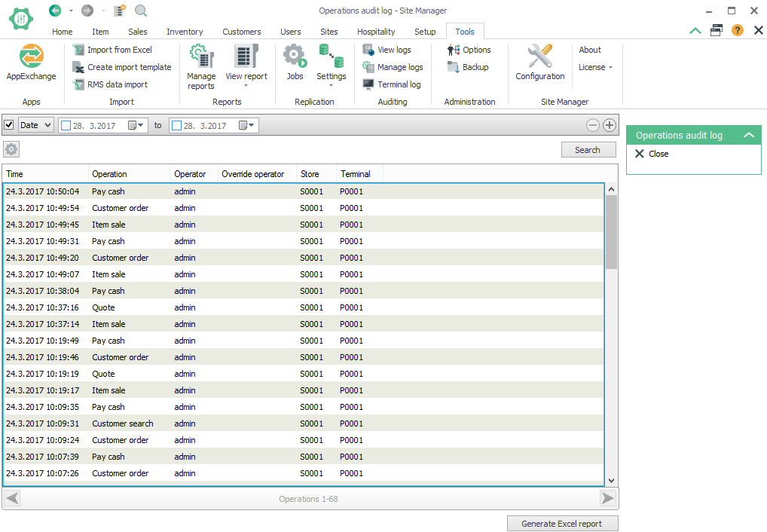The width and height of the screenshot is (767, 532).
Task: Open Terminal log under Auditing
Action: [402, 84]
